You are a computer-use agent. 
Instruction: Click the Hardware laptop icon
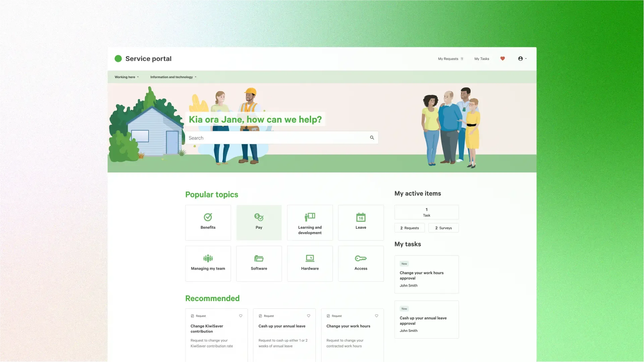tap(310, 258)
